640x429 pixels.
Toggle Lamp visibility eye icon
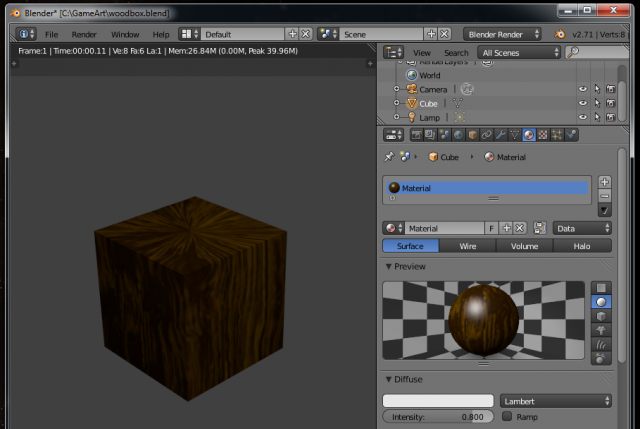[x=582, y=117]
